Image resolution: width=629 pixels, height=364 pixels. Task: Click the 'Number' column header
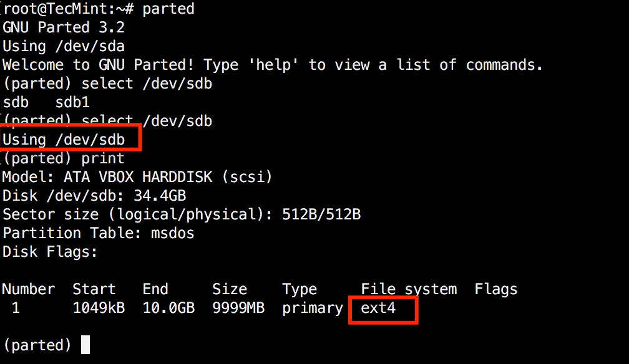(x=29, y=289)
